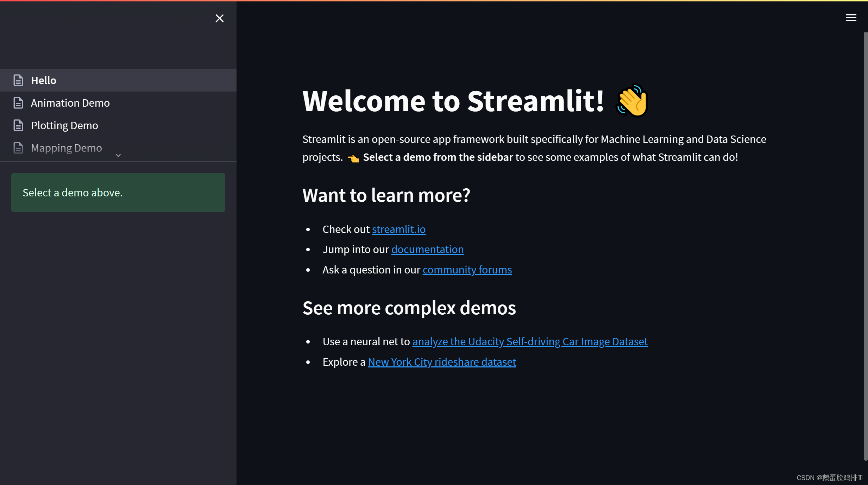Viewport: 868px width, 485px height.
Task: Open the Udacity Self-driving Car Dataset link
Action: (530, 341)
